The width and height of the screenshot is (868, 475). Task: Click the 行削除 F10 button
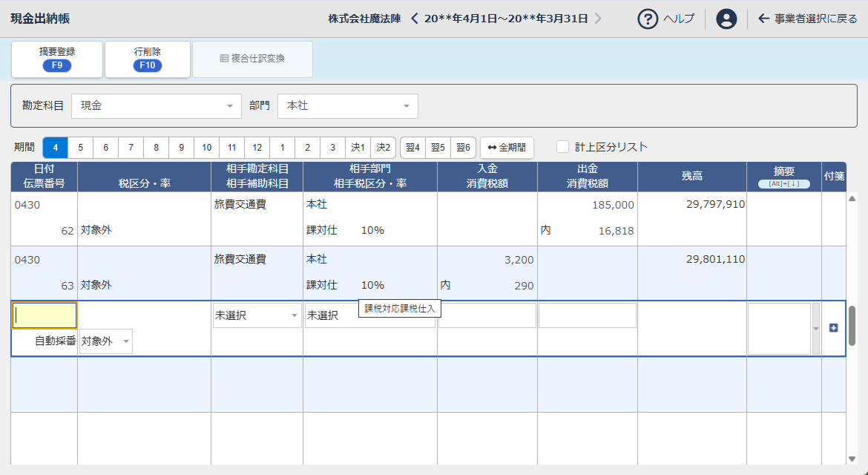tap(148, 59)
